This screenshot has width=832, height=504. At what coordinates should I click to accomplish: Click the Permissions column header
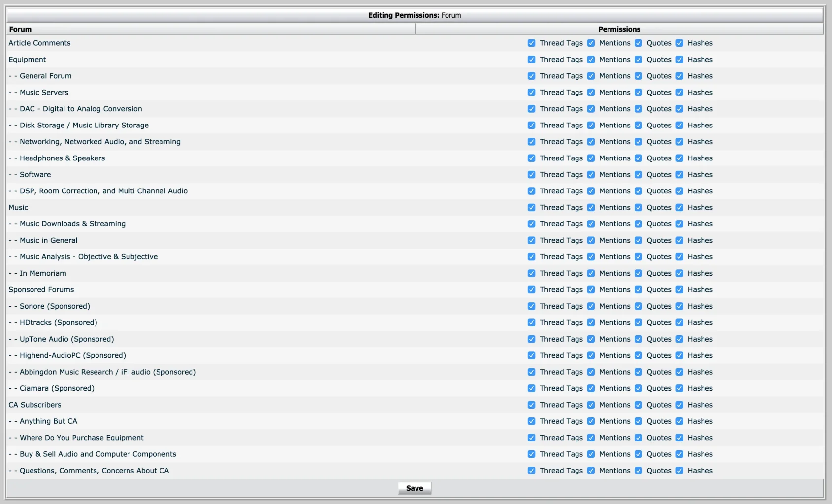tap(619, 29)
